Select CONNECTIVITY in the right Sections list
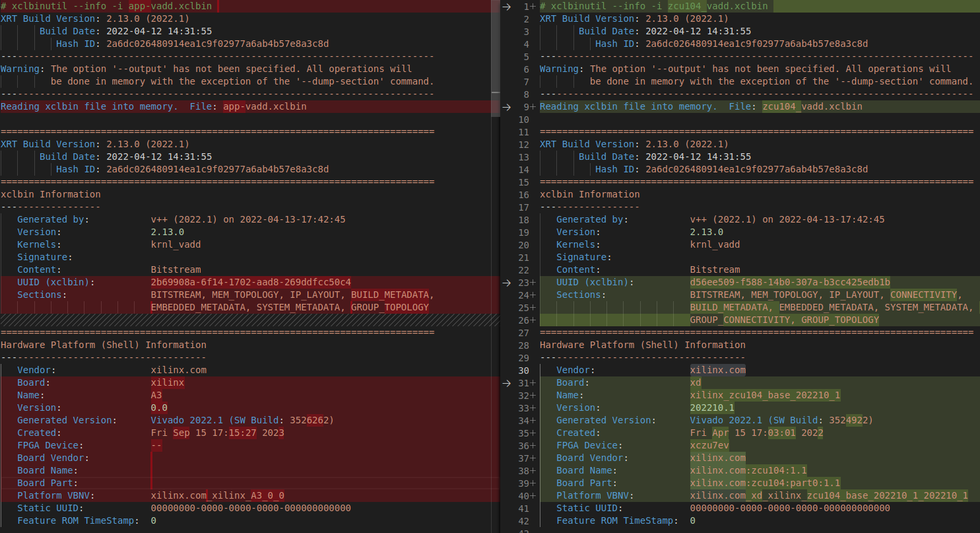The image size is (980, 533). coord(923,295)
